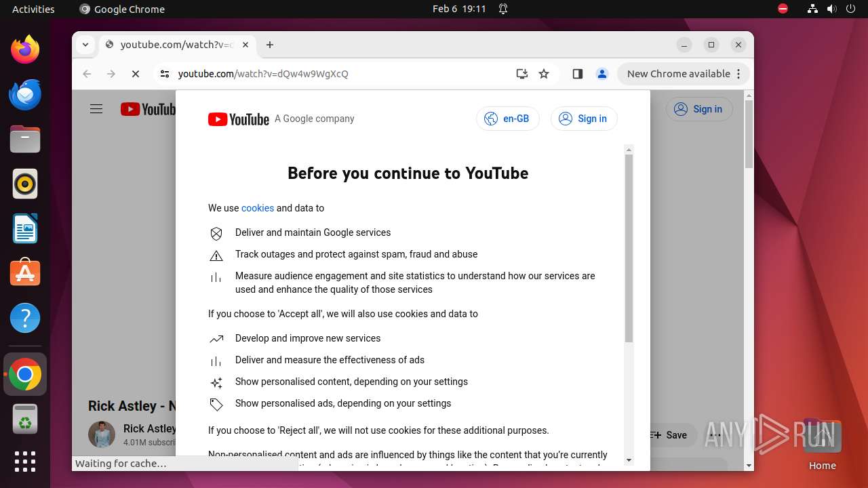Viewport: 868px width, 488px height.
Task: Open the power icon in system tray
Action: (x=851, y=9)
